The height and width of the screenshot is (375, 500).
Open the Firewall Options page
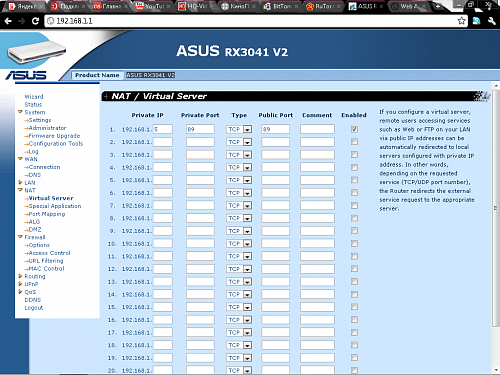click(39, 245)
